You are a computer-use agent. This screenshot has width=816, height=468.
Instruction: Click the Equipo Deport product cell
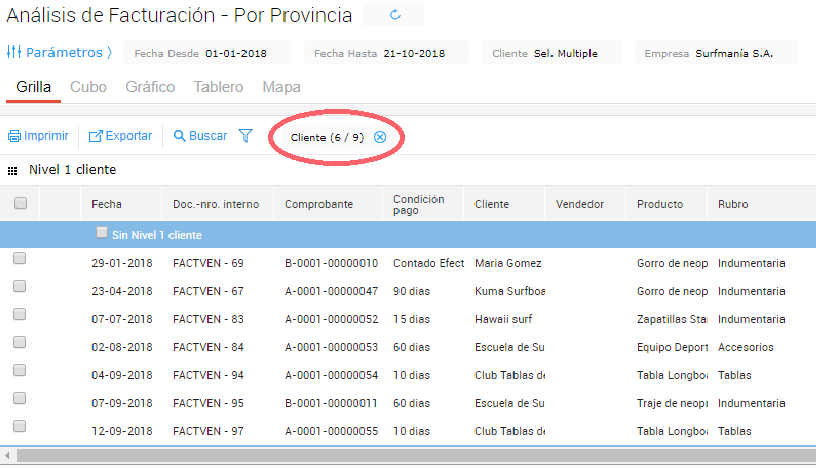672,347
